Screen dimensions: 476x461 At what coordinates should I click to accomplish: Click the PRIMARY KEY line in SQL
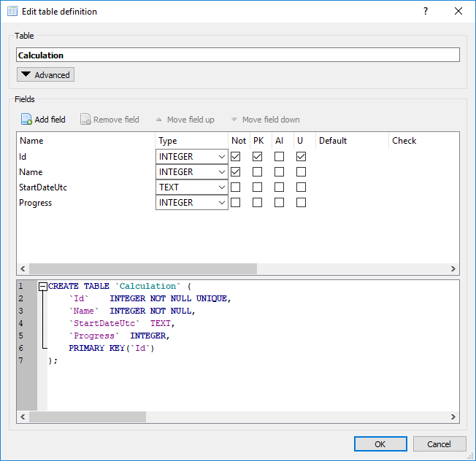point(112,348)
